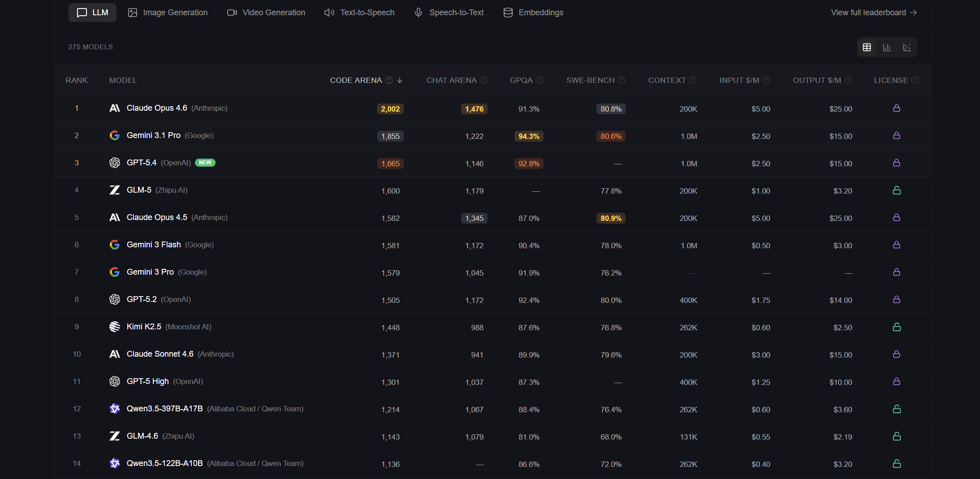Open Claude Sonnet 4.6 model name

coord(160,354)
